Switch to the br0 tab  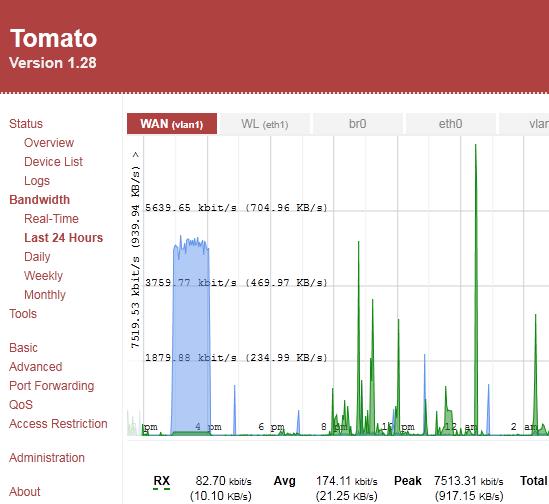tap(357, 124)
